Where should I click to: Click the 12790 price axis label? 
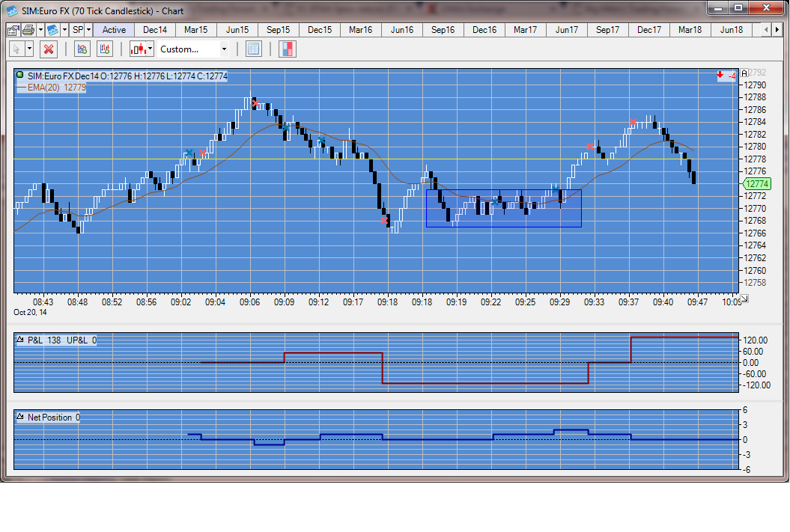pos(756,85)
